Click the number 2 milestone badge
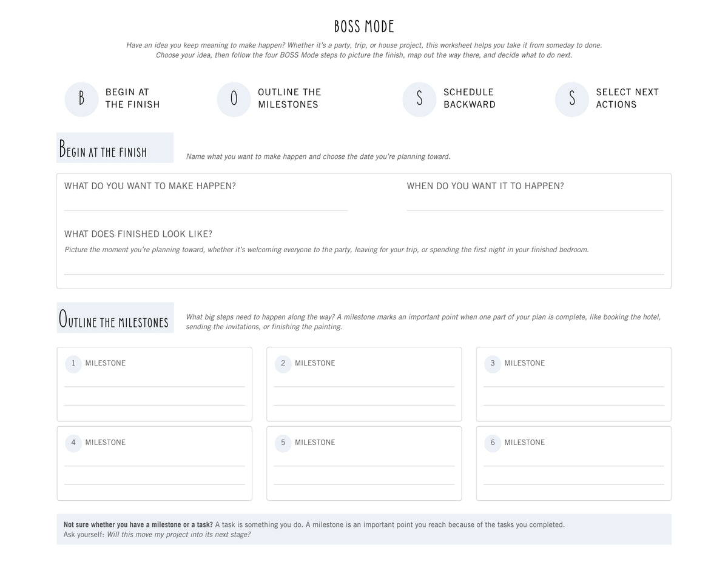Image resolution: width=728 pixels, height=562 pixels. 283,364
